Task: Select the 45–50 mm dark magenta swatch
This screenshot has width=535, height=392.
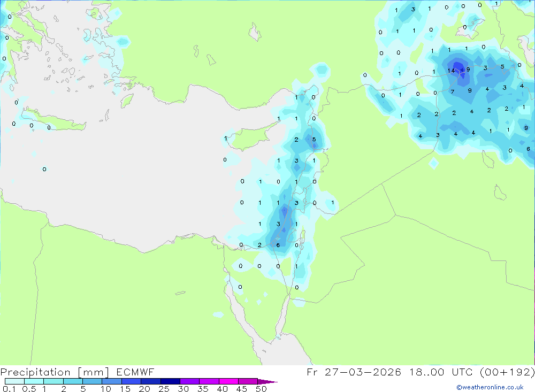Action: (x=248, y=381)
